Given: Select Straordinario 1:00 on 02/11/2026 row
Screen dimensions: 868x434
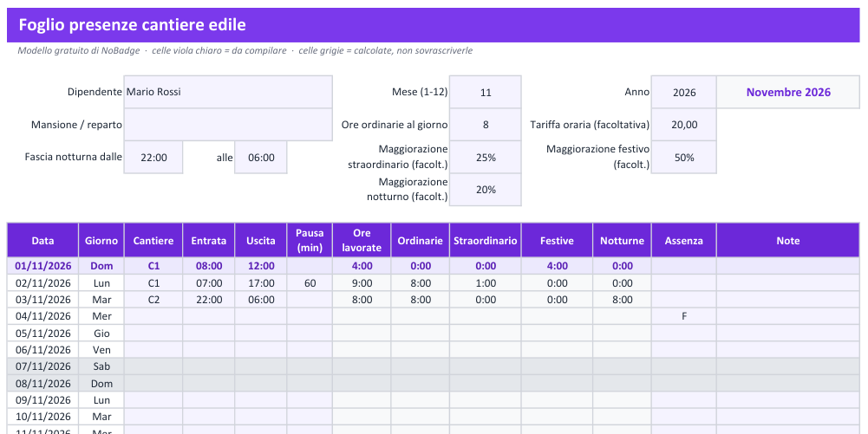Looking at the screenshot, I should coord(486,283).
